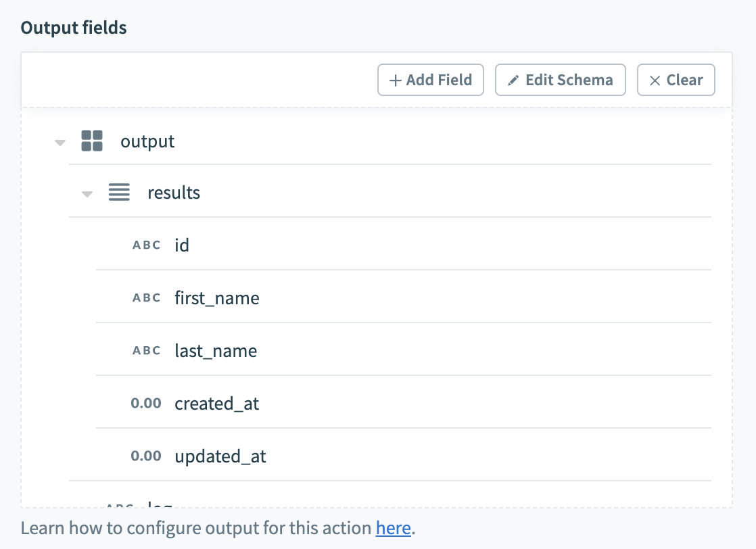Screen dimensions: 756x549
Task: Click the 0.00 number icon beside created_at
Action: pyautogui.click(x=146, y=404)
